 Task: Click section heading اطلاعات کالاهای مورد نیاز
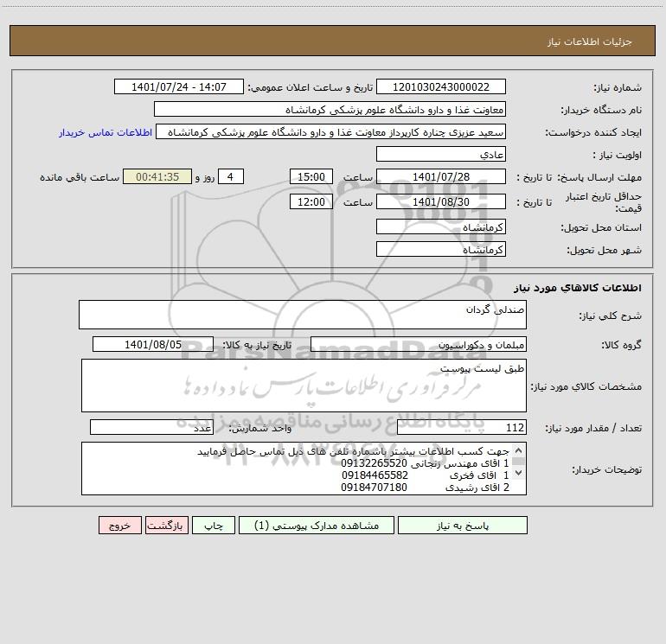(578, 288)
